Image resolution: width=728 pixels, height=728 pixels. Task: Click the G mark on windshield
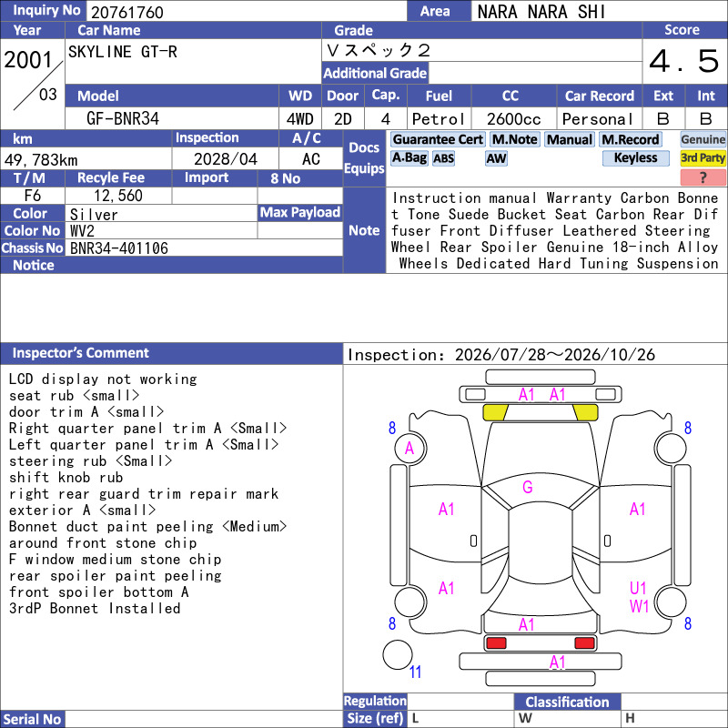[x=528, y=487]
